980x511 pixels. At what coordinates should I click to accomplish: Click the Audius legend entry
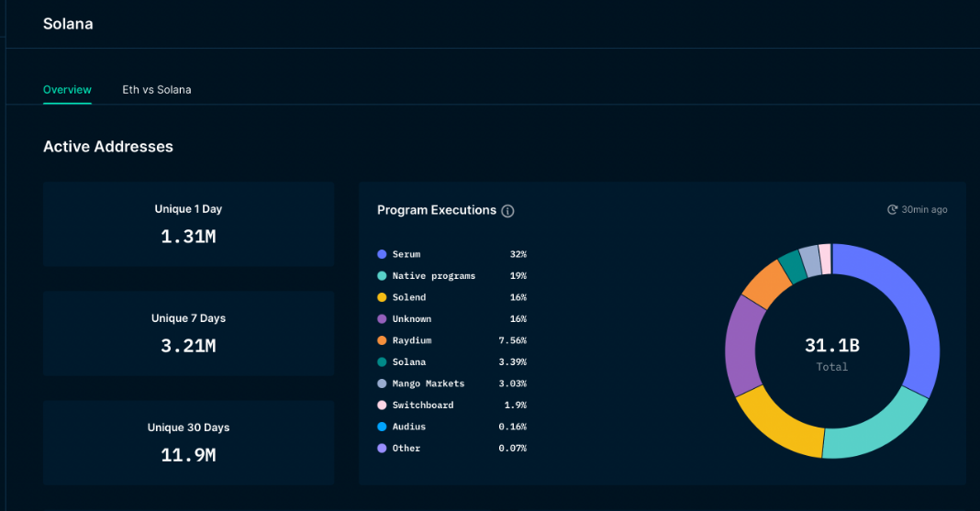pyautogui.click(x=408, y=427)
